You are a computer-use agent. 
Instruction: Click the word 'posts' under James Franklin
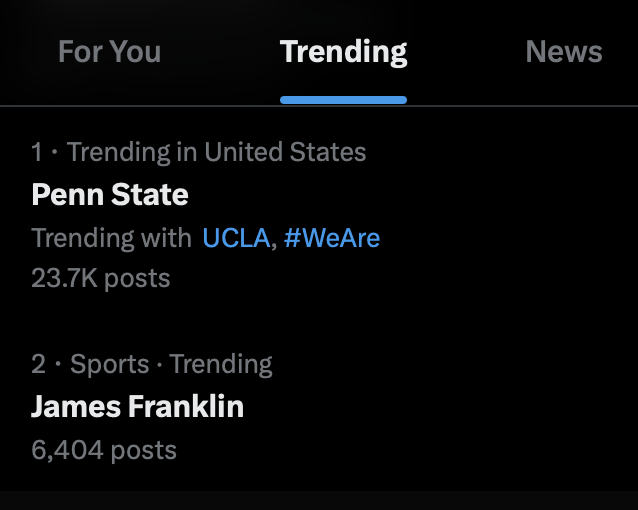143,450
